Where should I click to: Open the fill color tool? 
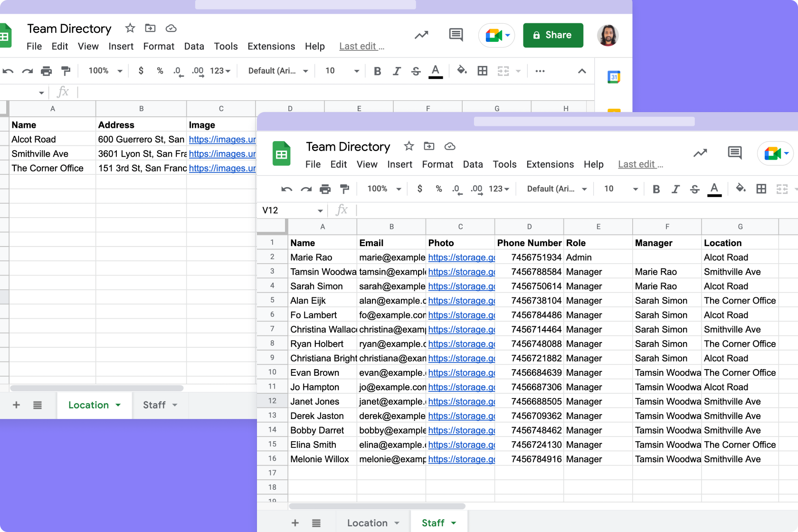(x=741, y=189)
